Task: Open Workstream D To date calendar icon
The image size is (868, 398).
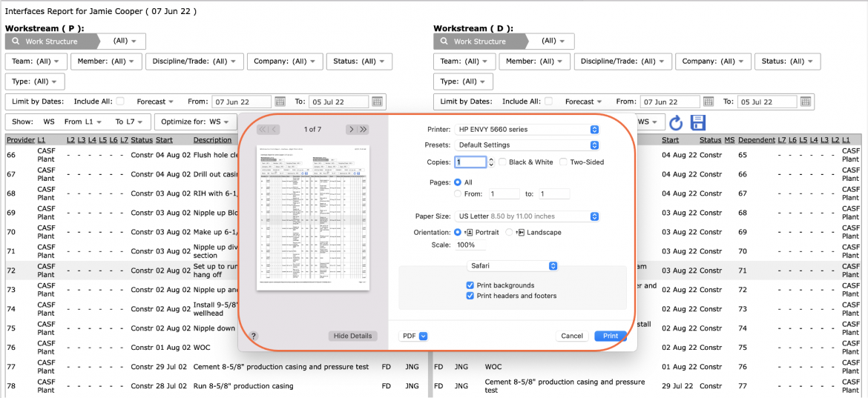Action: click(x=806, y=102)
